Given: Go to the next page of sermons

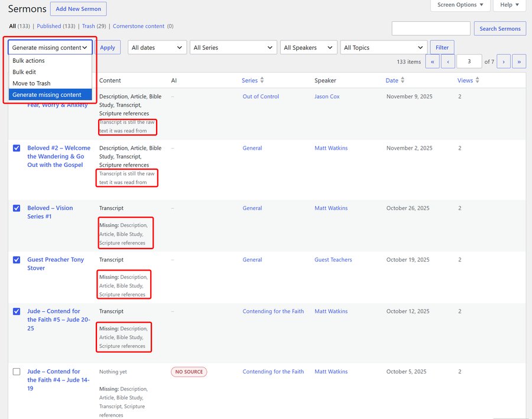Looking at the screenshot, I should [x=504, y=62].
